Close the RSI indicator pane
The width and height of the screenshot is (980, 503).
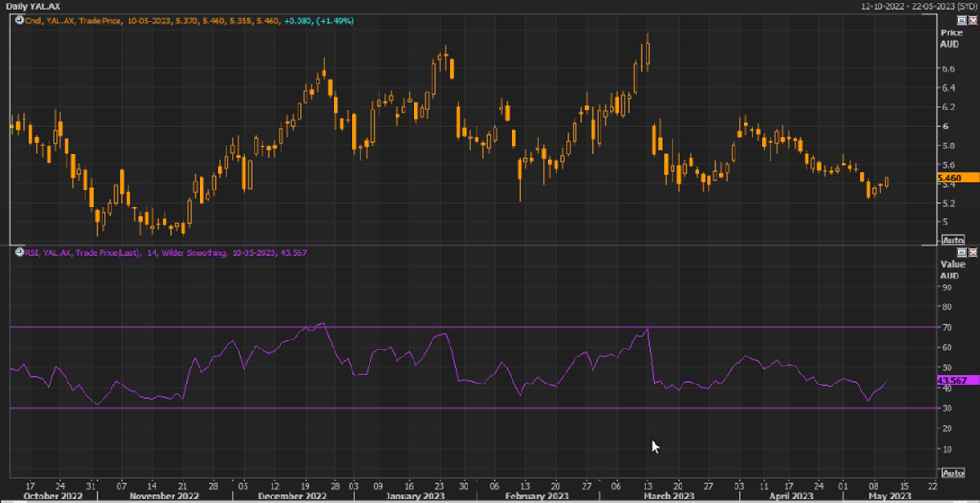pyautogui.click(x=973, y=252)
